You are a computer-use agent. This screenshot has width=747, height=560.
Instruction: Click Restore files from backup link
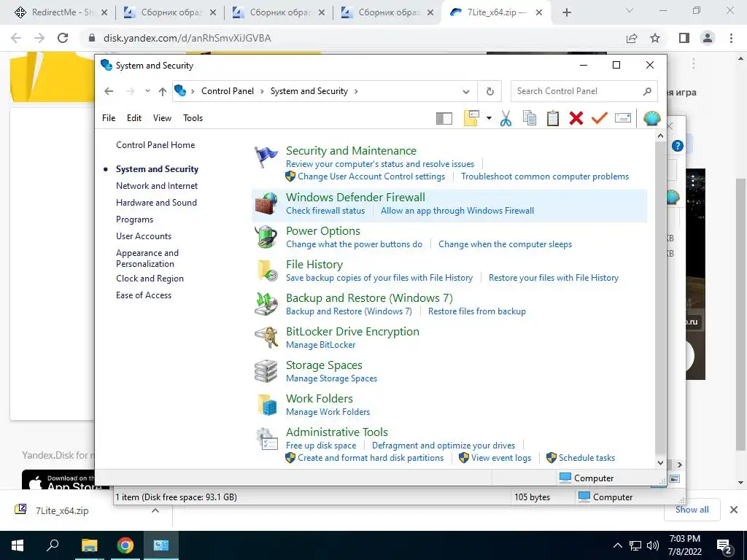click(x=477, y=311)
